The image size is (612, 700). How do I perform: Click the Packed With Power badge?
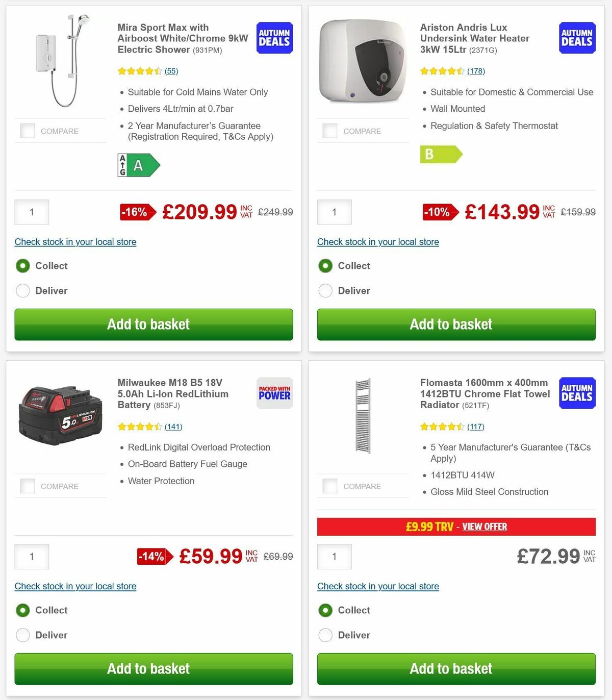tap(274, 393)
